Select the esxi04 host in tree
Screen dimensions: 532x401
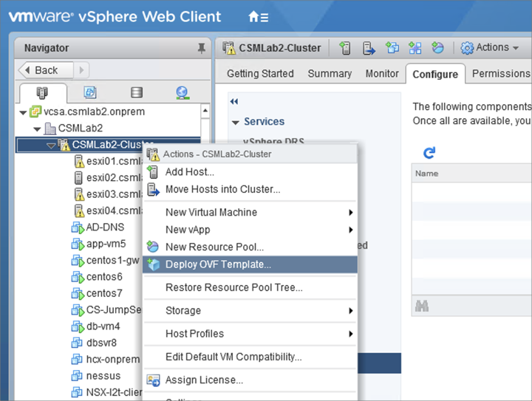[x=109, y=210]
